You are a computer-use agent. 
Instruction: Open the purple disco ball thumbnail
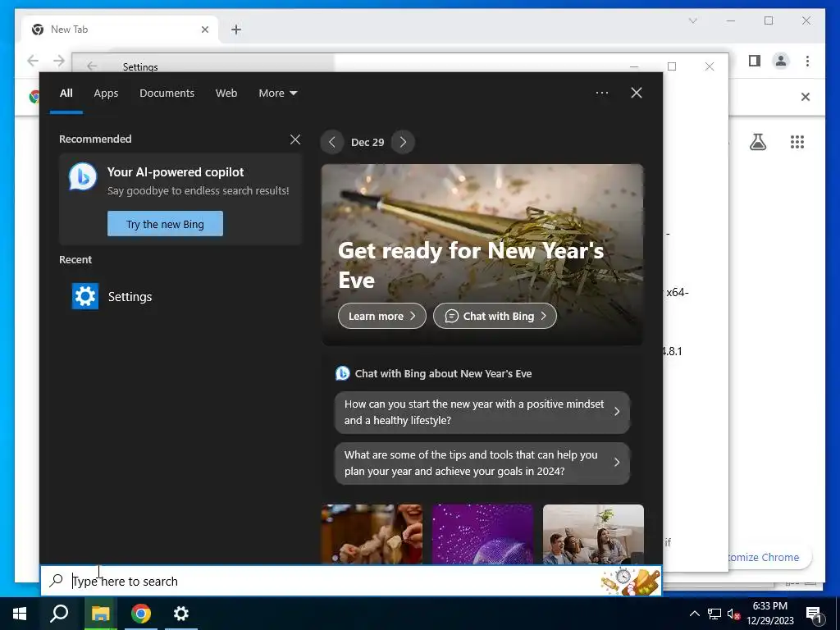pyautogui.click(x=482, y=534)
